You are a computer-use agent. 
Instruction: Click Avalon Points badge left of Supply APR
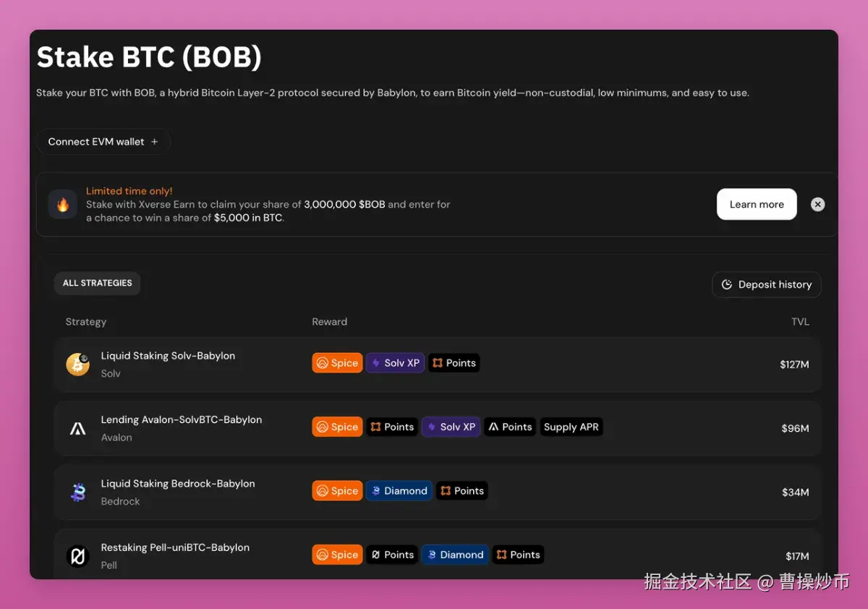point(510,427)
